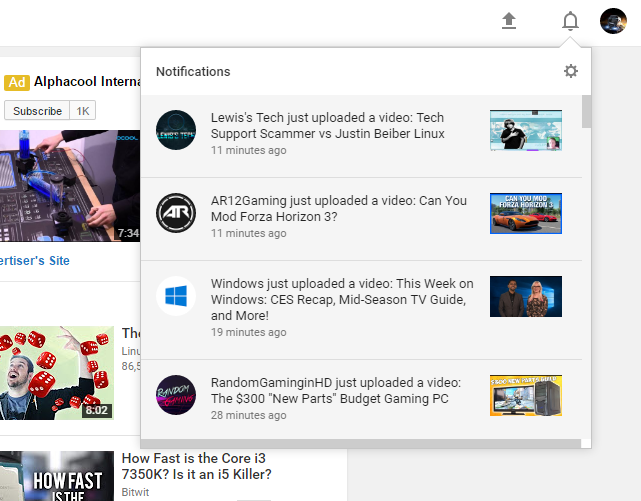The width and height of the screenshot is (641, 501).
Task: Click the Ad badge label
Action: (x=17, y=82)
